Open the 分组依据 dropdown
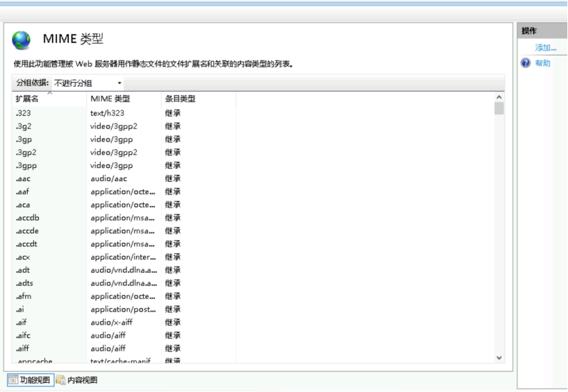The width and height of the screenshot is (568, 392). pyautogui.click(x=87, y=83)
